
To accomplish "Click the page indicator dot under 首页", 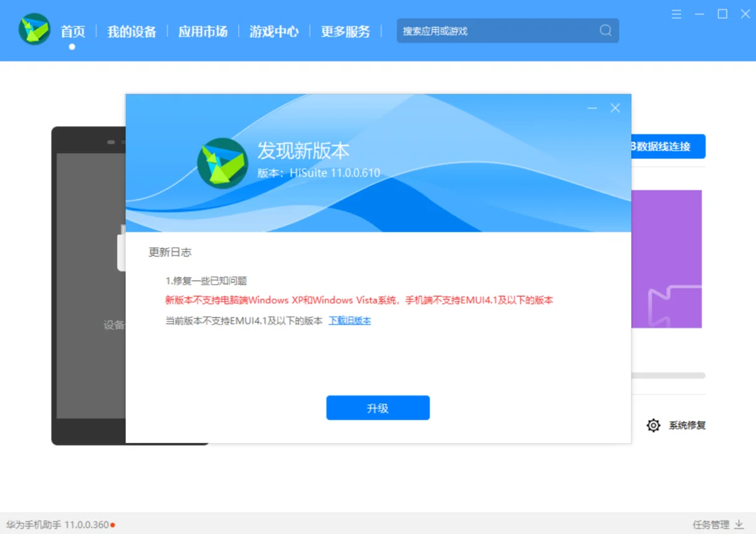I will [72, 46].
